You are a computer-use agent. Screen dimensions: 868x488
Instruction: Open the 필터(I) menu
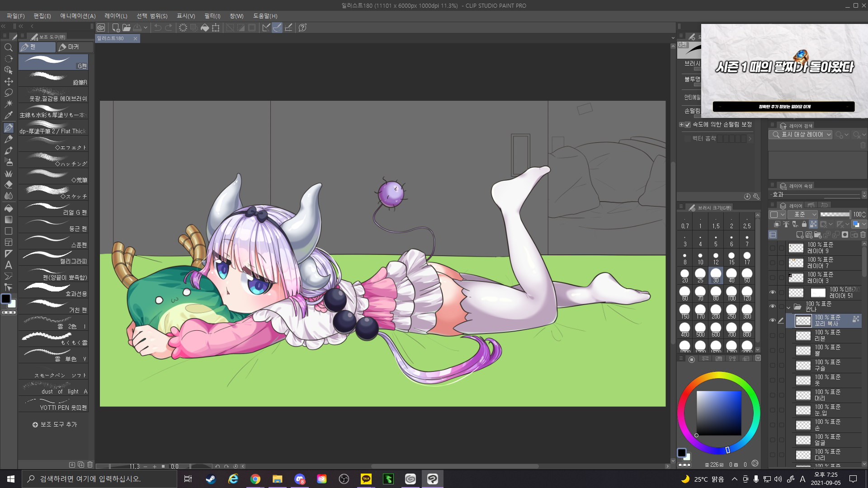click(x=212, y=16)
